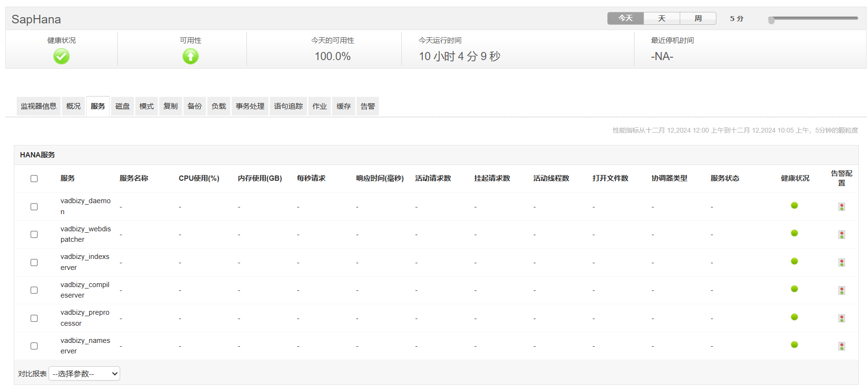Click the green availability up-arrow icon
The image size is (868, 392).
click(x=191, y=56)
